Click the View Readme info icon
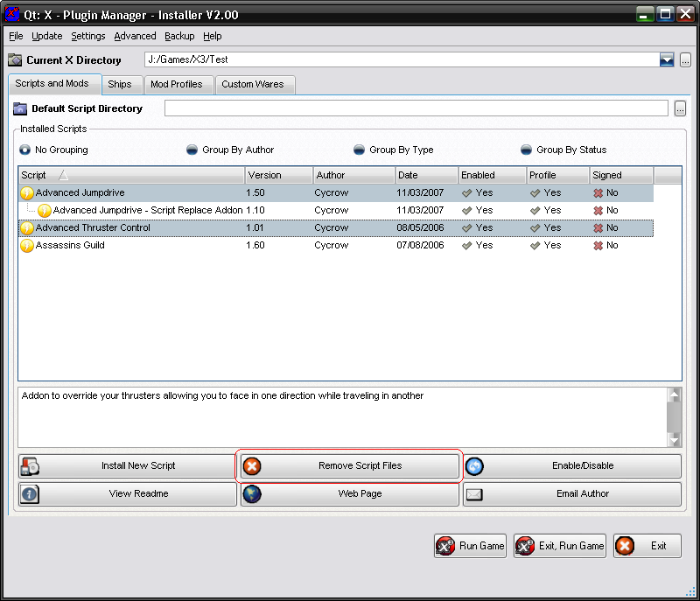The height and width of the screenshot is (601, 700). point(30,494)
